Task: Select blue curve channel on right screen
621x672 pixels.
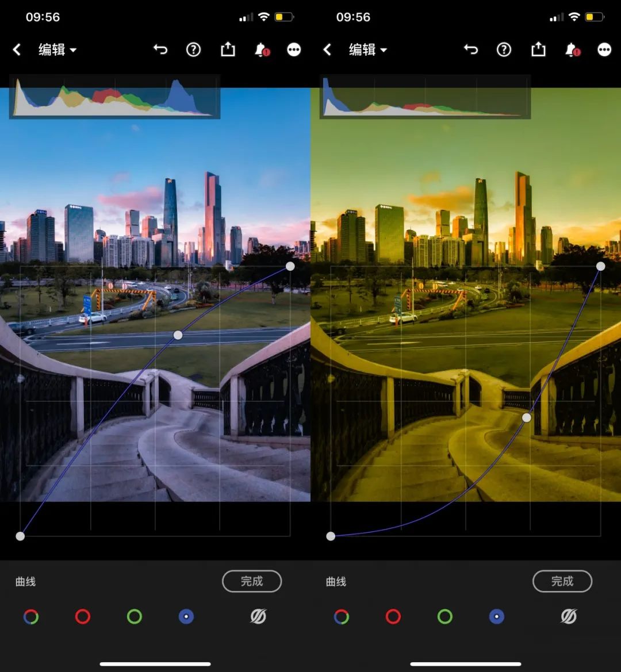Action: pos(496,617)
